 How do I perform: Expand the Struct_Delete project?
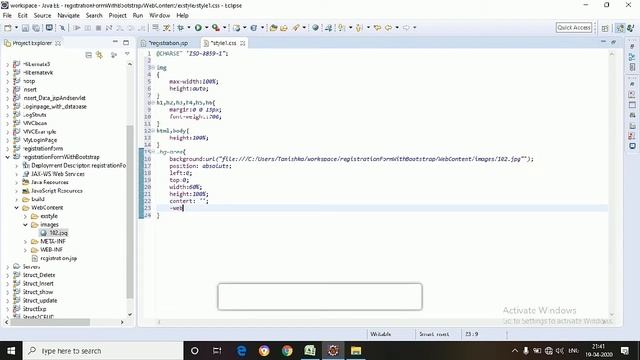click(x=7, y=275)
